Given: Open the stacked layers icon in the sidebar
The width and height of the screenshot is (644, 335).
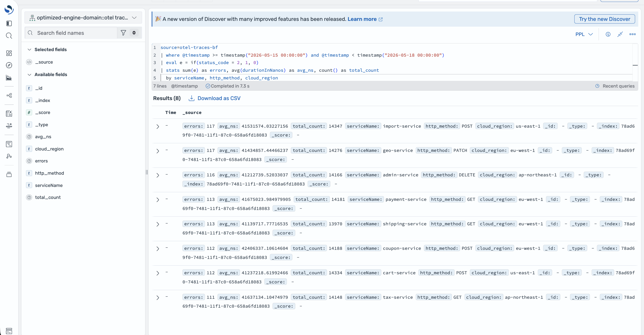Looking at the screenshot, I should click(9, 174).
